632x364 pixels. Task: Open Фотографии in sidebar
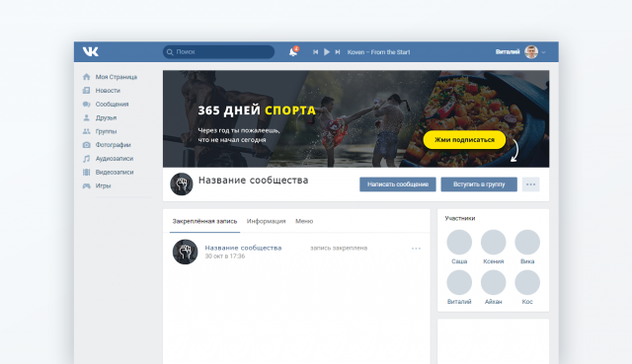point(113,145)
